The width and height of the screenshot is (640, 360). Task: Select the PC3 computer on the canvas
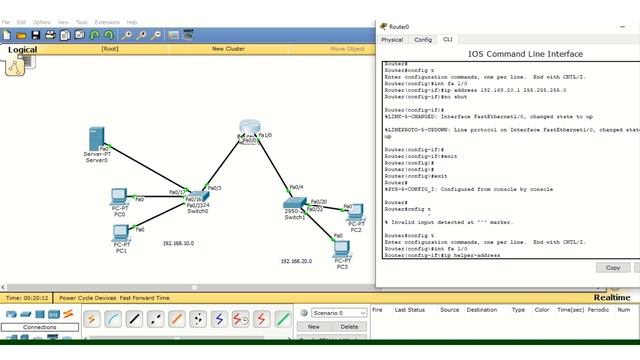342,249
